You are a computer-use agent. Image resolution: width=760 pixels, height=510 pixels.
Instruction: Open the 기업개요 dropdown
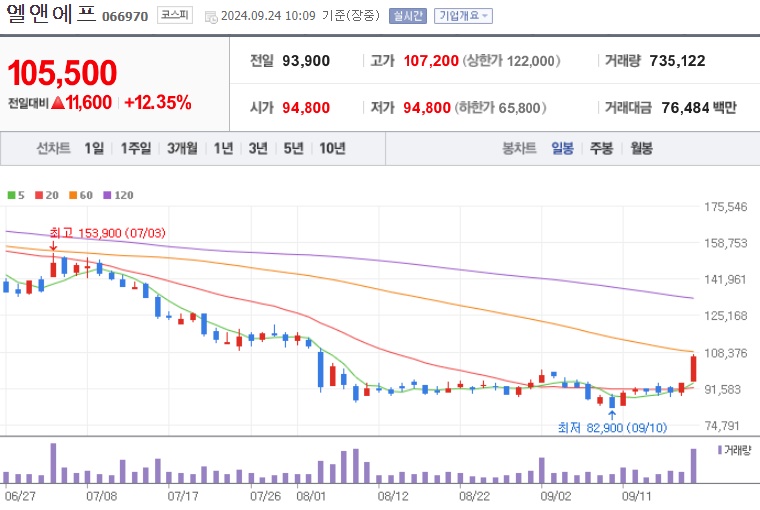(463, 16)
